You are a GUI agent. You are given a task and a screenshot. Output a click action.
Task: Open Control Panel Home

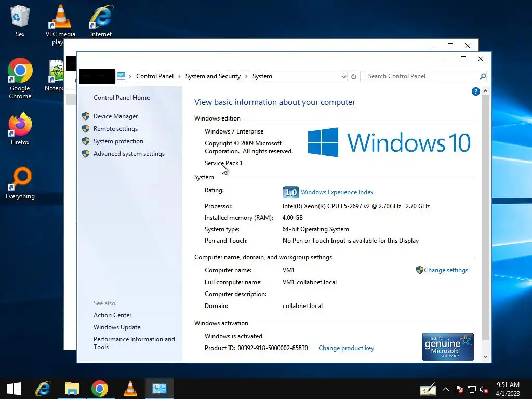(x=122, y=98)
